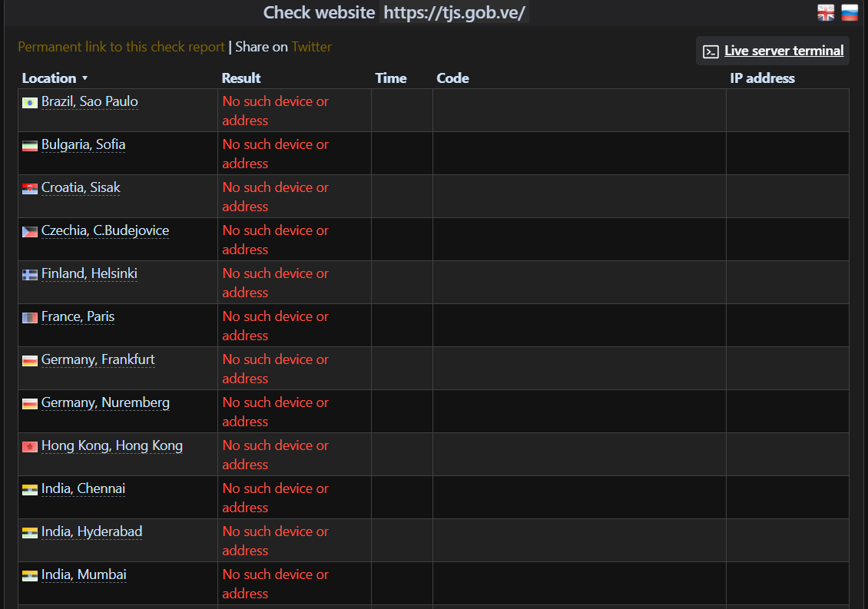This screenshot has width=868, height=609.
Task: Click the flag next to India, Mumbai
Action: click(30, 576)
